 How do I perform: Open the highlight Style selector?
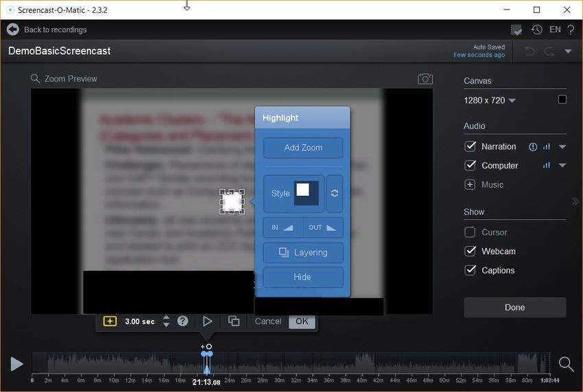coord(294,193)
